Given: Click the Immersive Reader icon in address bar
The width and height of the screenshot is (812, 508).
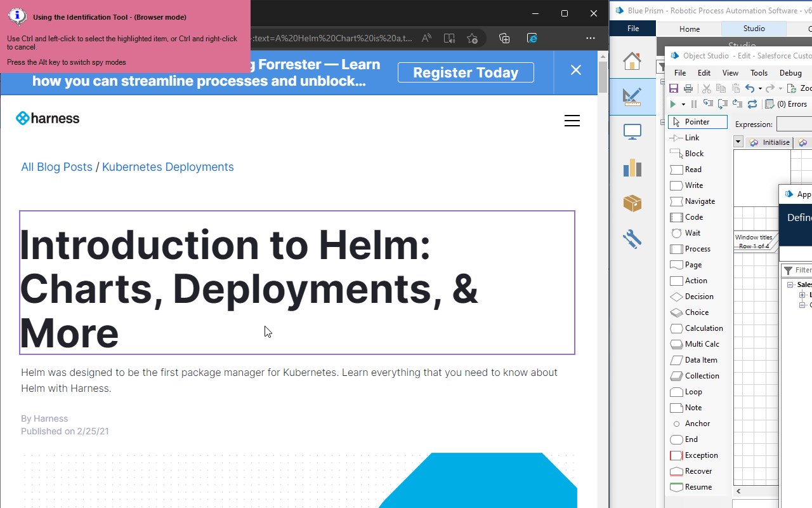Looking at the screenshot, I should tap(449, 38).
